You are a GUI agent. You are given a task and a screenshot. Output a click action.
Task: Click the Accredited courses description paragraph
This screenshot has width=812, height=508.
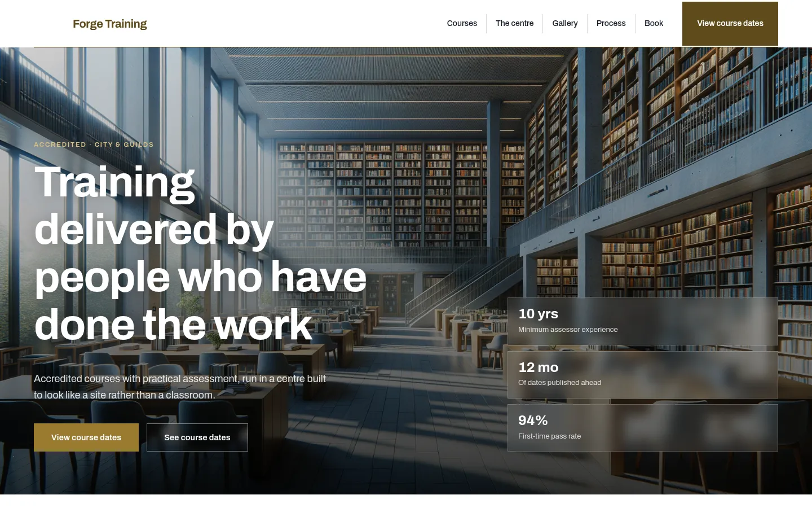point(180,387)
